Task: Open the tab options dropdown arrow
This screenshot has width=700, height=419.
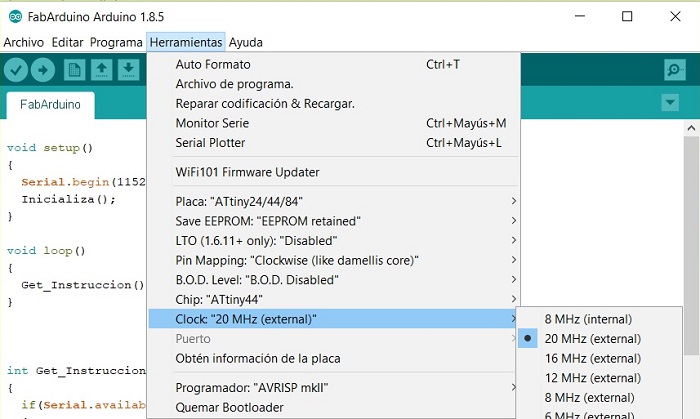Action: click(x=670, y=103)
